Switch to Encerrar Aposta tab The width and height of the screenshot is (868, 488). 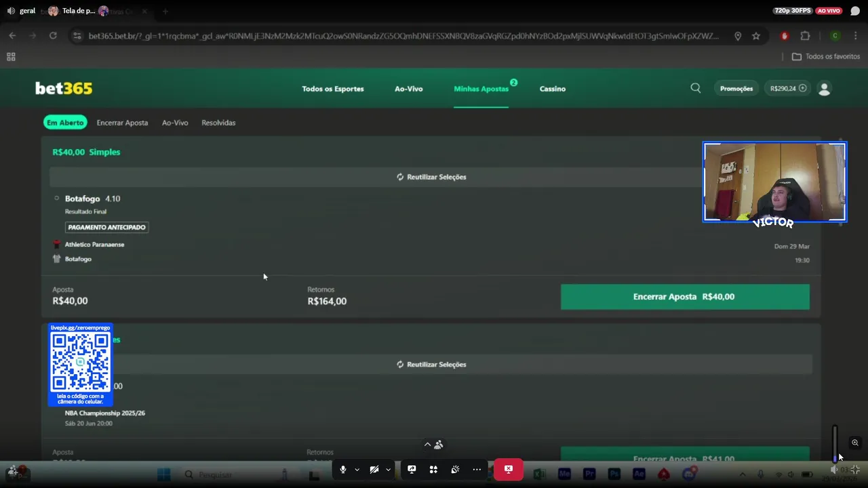[x=122, y=123]
